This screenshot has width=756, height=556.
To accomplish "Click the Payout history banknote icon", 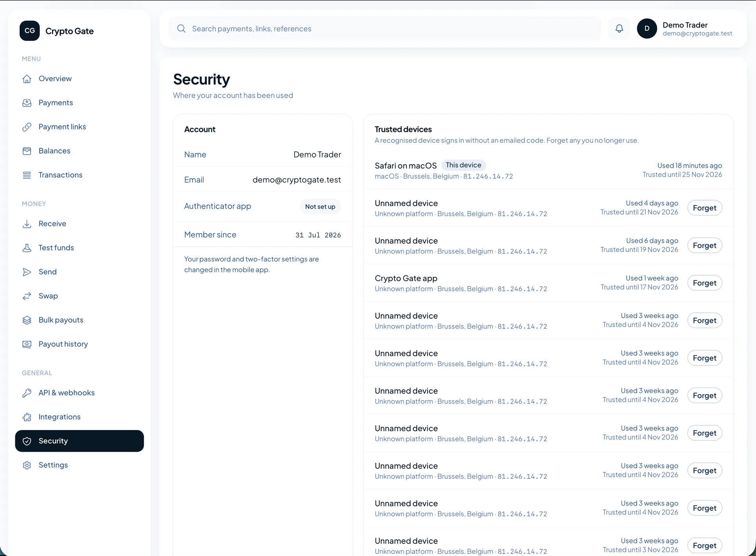I will (27, 344).
